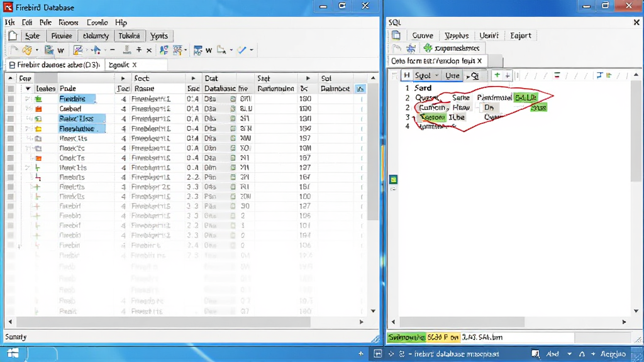The width and height of the screenshot is (644, 362).
Task: Select the Firebire database (D3) tab
Action: (55, 65)
